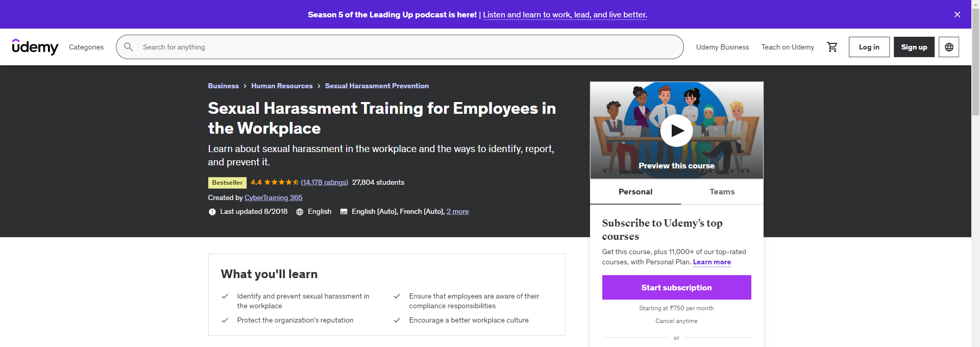
Task: Click the star rating icons
Action: point(281,182)
